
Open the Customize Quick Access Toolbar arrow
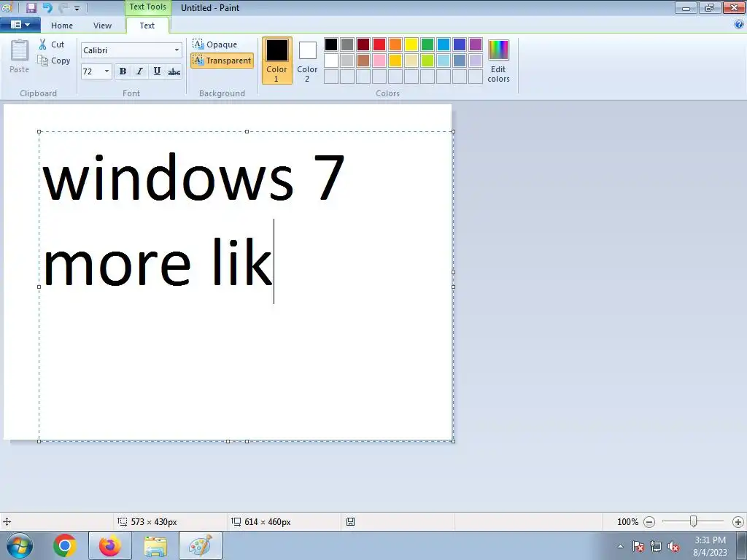[77, 9]
